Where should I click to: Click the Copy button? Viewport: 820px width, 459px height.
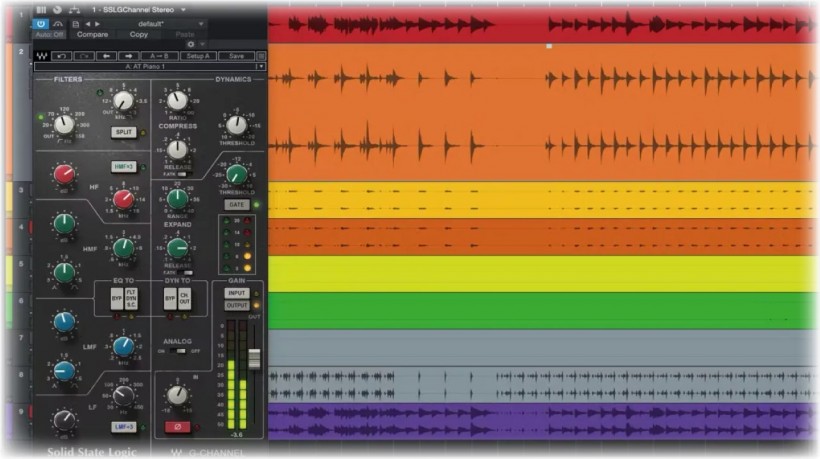139,35
